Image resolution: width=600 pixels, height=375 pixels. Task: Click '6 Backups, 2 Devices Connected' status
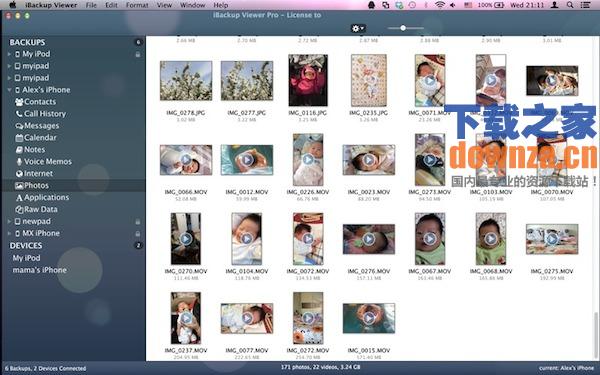[46, 368]
